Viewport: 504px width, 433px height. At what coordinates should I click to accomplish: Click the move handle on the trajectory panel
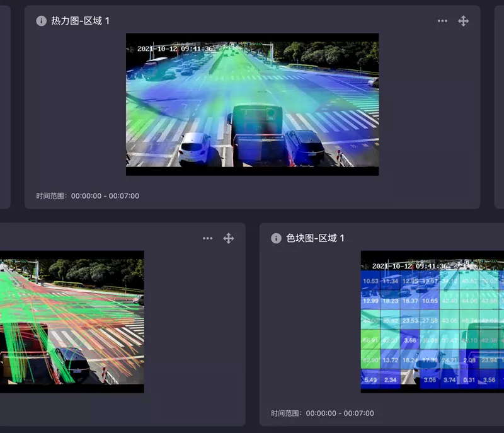point(229,238)
